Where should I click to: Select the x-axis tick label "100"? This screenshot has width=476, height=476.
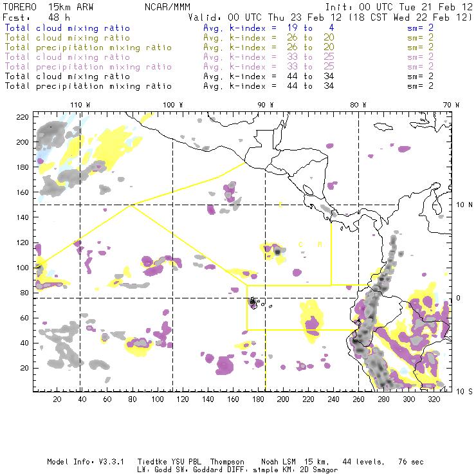click(157, 399)
